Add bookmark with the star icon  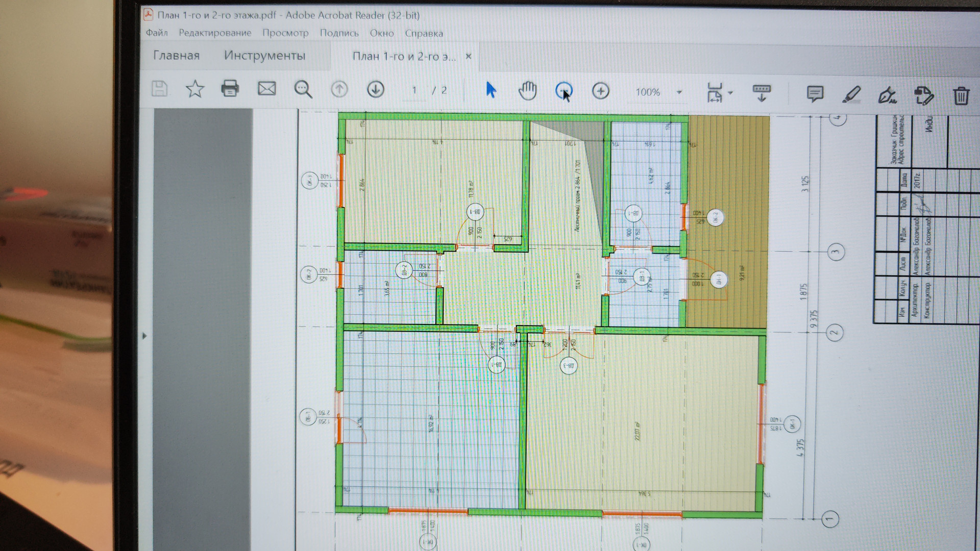point(194,89)
